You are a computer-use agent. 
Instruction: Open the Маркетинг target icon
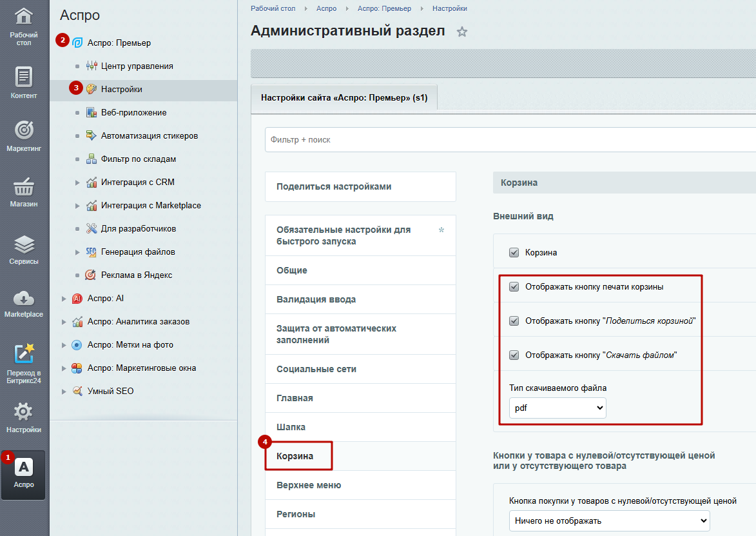(x=24, y=130)
